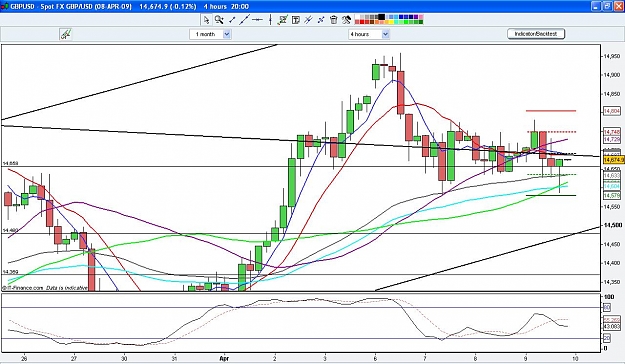Choose the short segment drawing tool
The height and width of the screenshot is (364, 625).
tap(232, 20)
